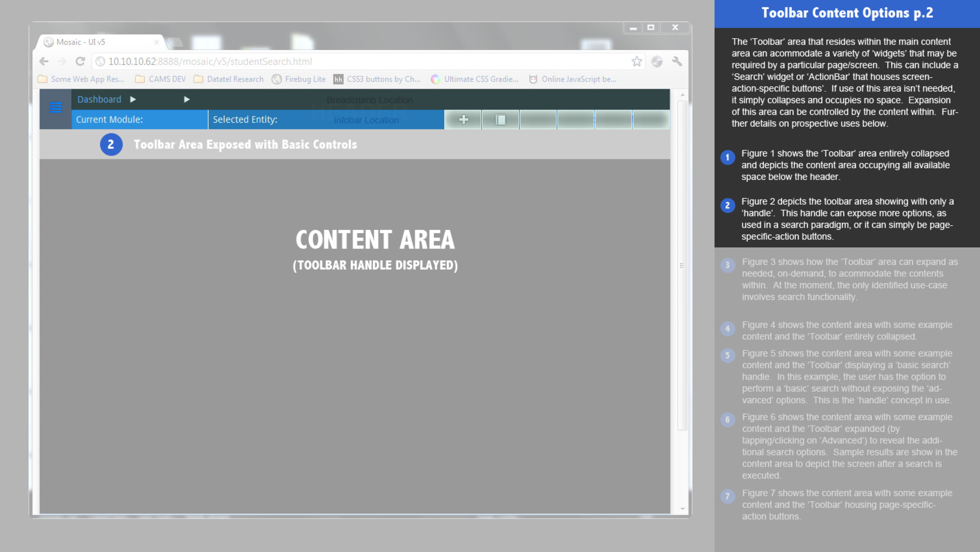The image size is (980, 552).
Task: Click the plus button in infobar
Action: [x=463, y=119]
